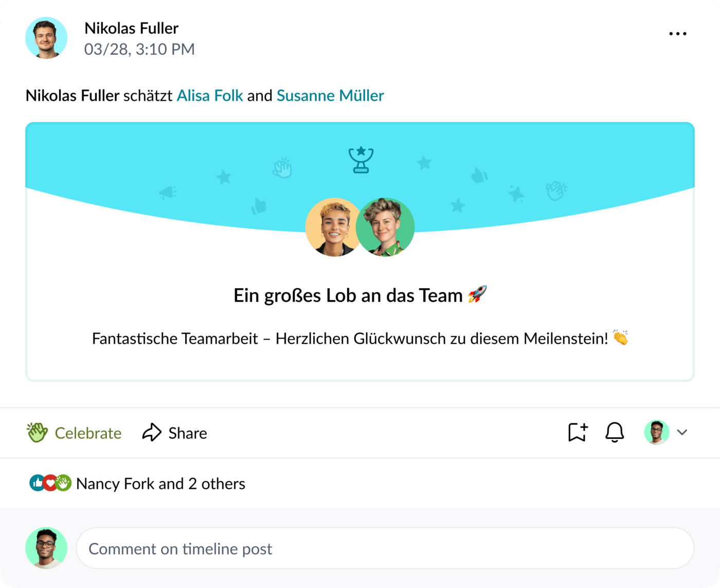The width and height of the screenshot is (720, 588).
Task: Click the Celebrate button label
Action: pyautogui.click(x=88, y=433)
